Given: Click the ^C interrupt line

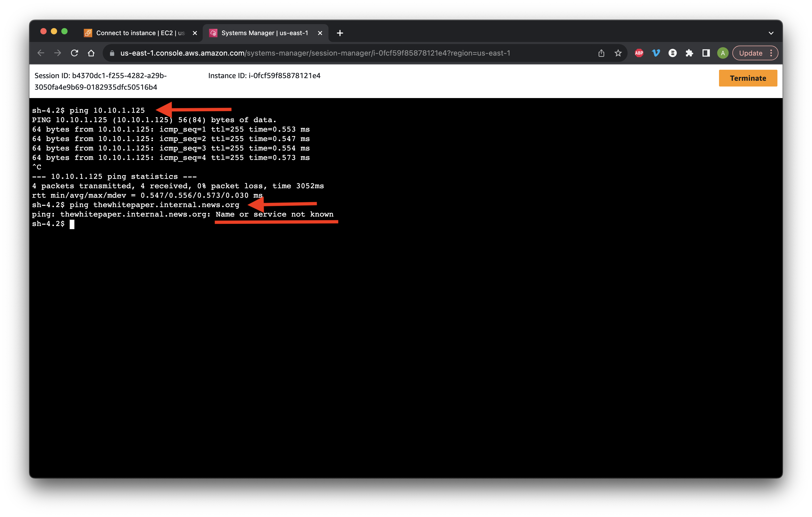Looking at the screenshot, I should coord(36,167).
